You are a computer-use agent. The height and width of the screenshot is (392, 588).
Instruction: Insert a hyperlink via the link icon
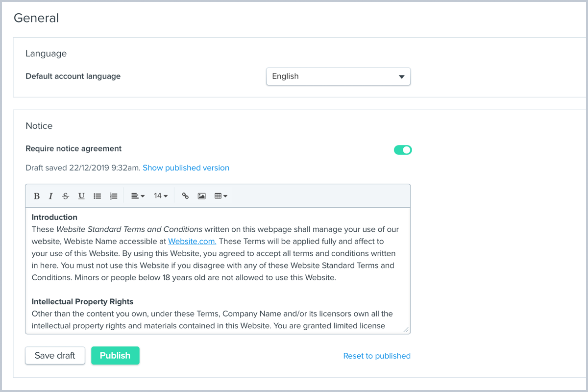185,196
